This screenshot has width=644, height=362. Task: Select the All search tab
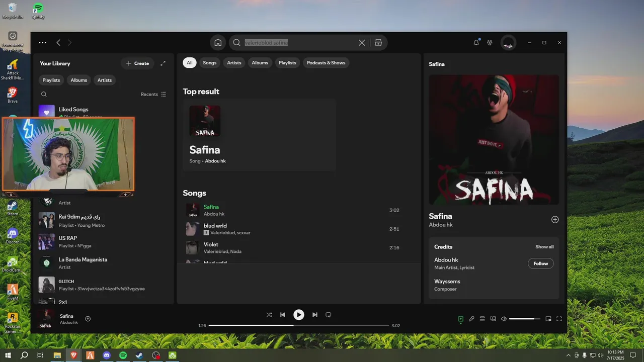pos(190,63)
